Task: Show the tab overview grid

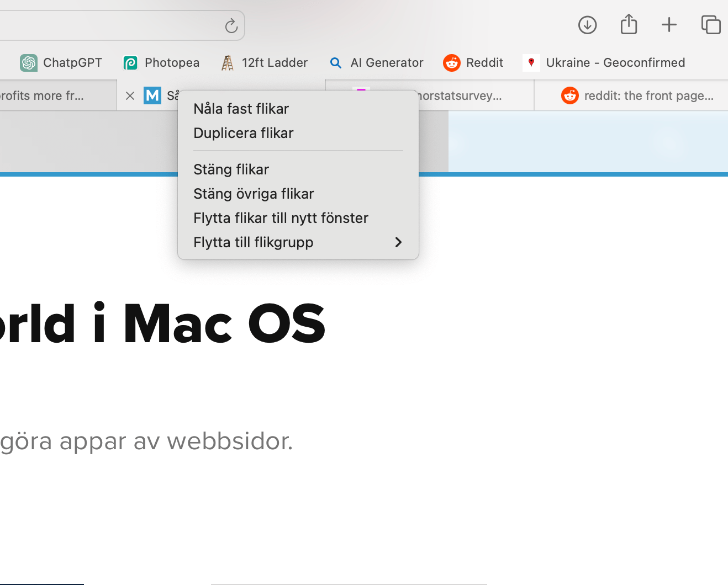Action: (710, 25)
